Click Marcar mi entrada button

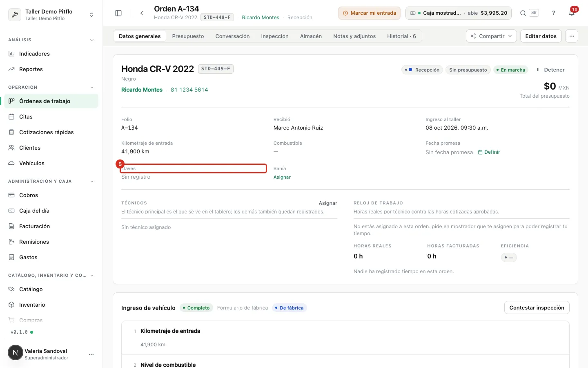pos(369,13)
